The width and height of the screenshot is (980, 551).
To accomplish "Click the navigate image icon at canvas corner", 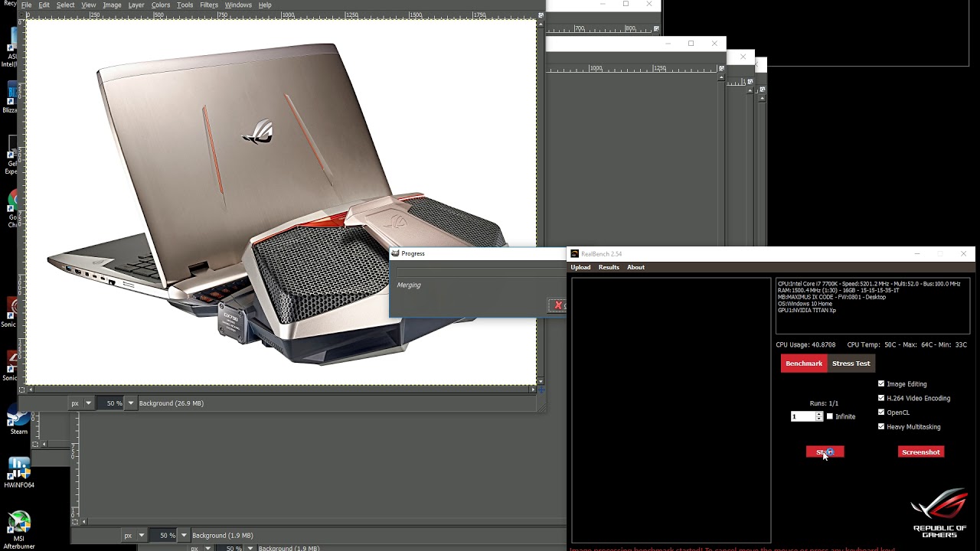I will pyautogui.click(x=541, y=390).
